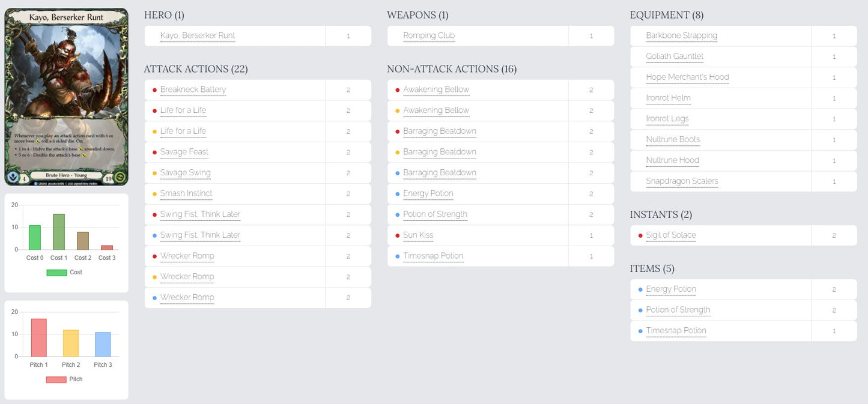Click the Savage Feast card link
Viewport: 868px width, 404px height.
click(x=184, y=152)
